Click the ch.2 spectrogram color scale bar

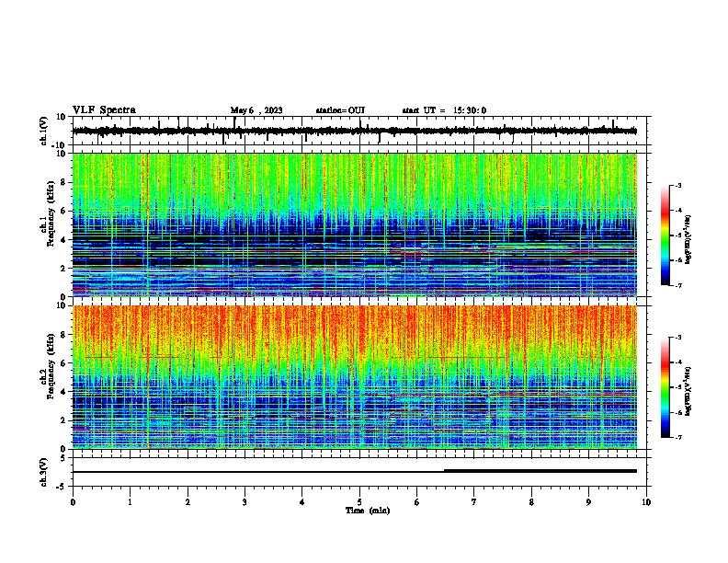point(665,387)
